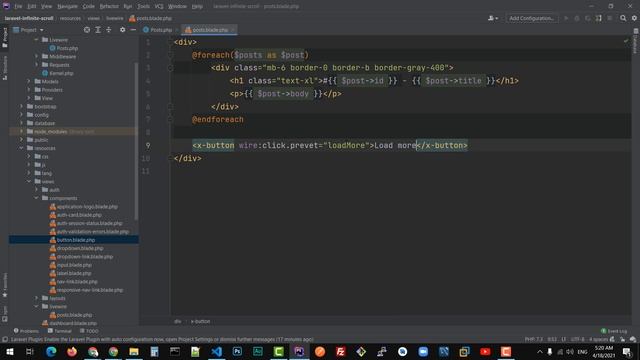This screenshot has width=640, height=360.
Task: Select button.blade.php in tree
Action: coord(76,240)
